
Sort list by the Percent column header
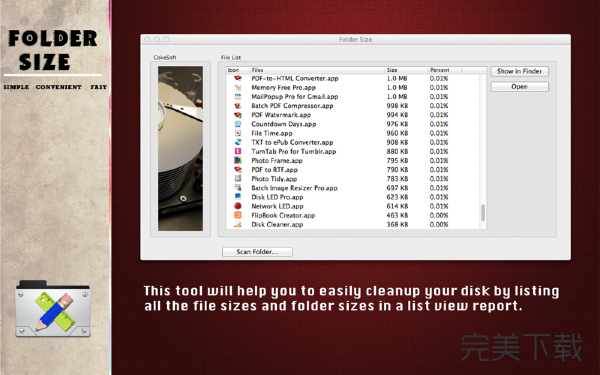445,70
